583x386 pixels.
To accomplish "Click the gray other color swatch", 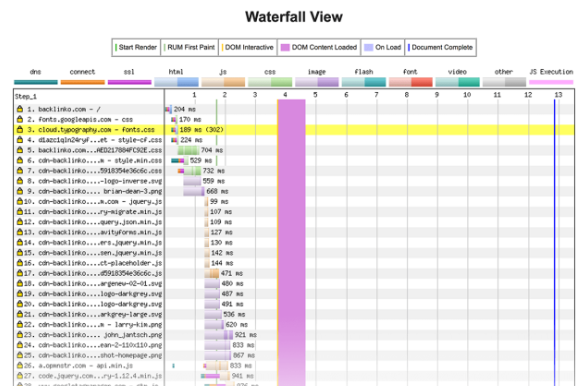I will [504, 82].
